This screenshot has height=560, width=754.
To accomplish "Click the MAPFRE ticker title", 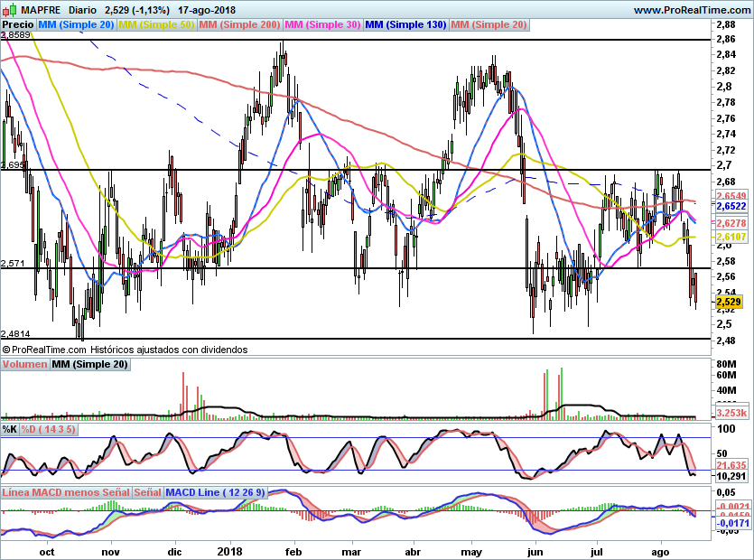I will 41,10.
